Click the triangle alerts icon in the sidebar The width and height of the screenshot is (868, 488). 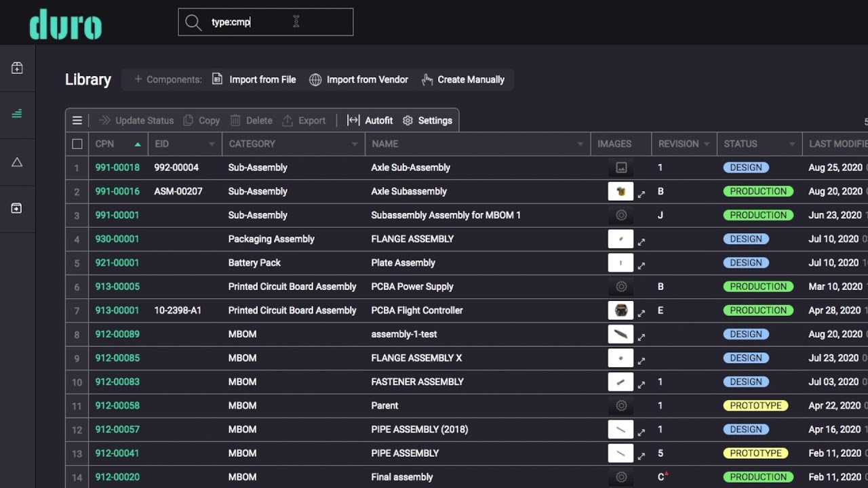coord(18,162)
